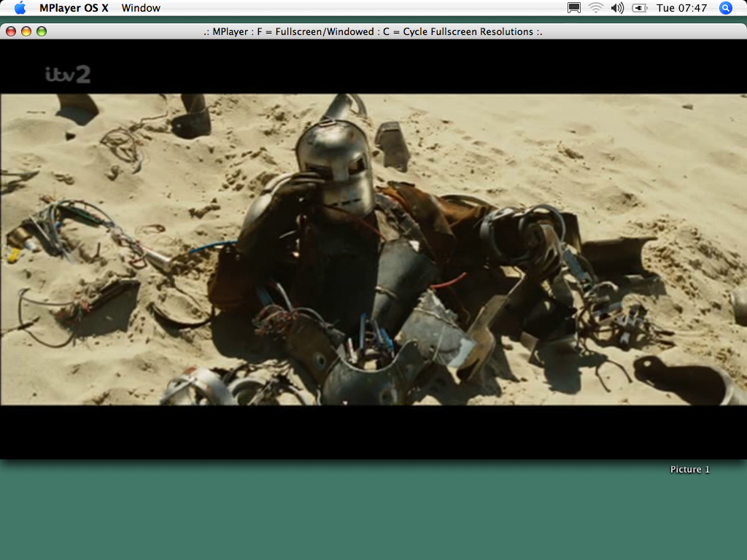Open the volume control menu
The image size is (747, 560).
[x=617, y=8]
